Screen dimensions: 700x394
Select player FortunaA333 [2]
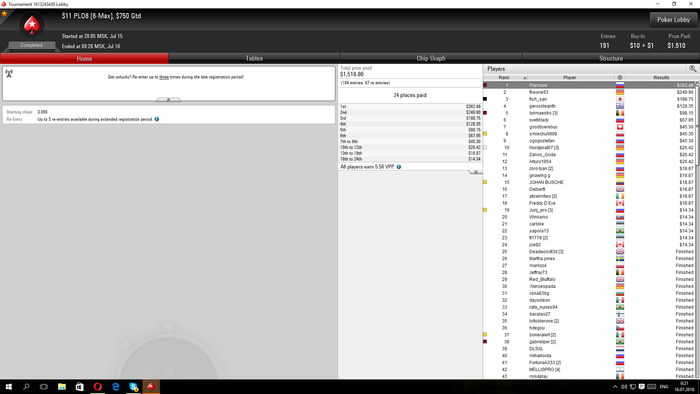click(x=589, y=362)
